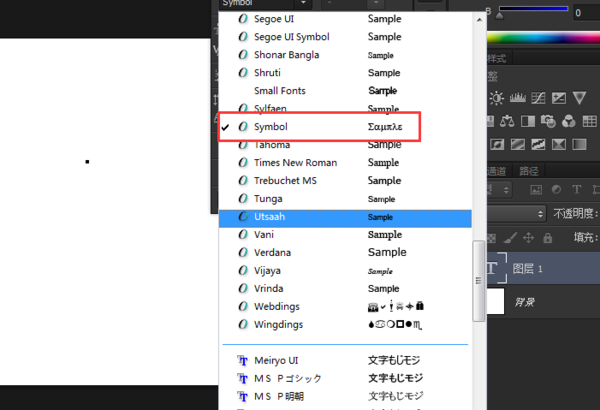Add a Curves adjustment icon

pos(538,98)
